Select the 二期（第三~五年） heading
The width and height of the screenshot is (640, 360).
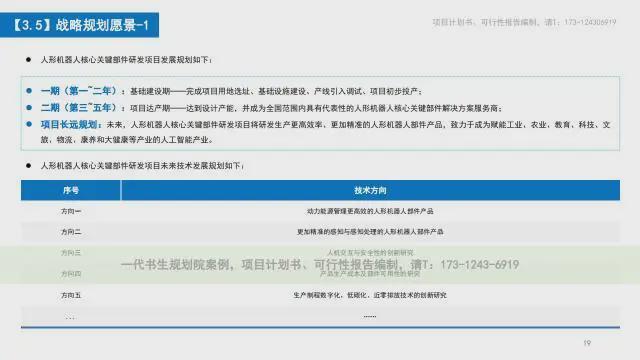(x=80, y=108)
